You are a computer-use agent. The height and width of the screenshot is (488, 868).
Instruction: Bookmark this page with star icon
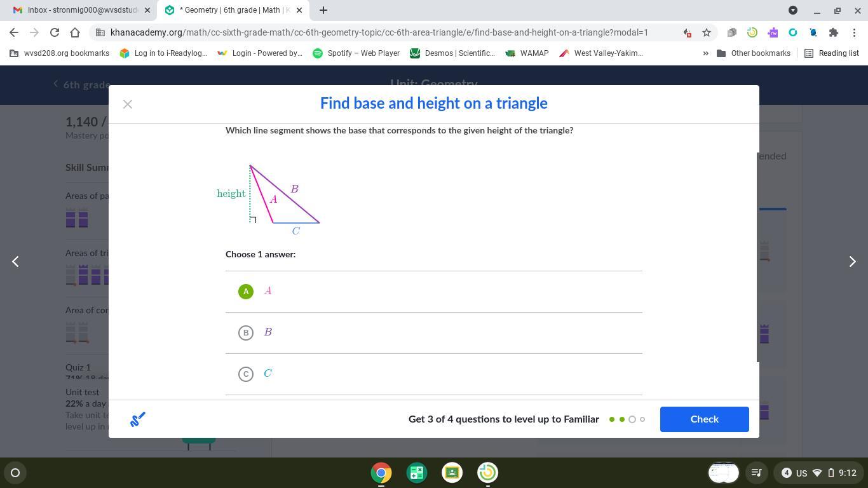tap(706, 32)
